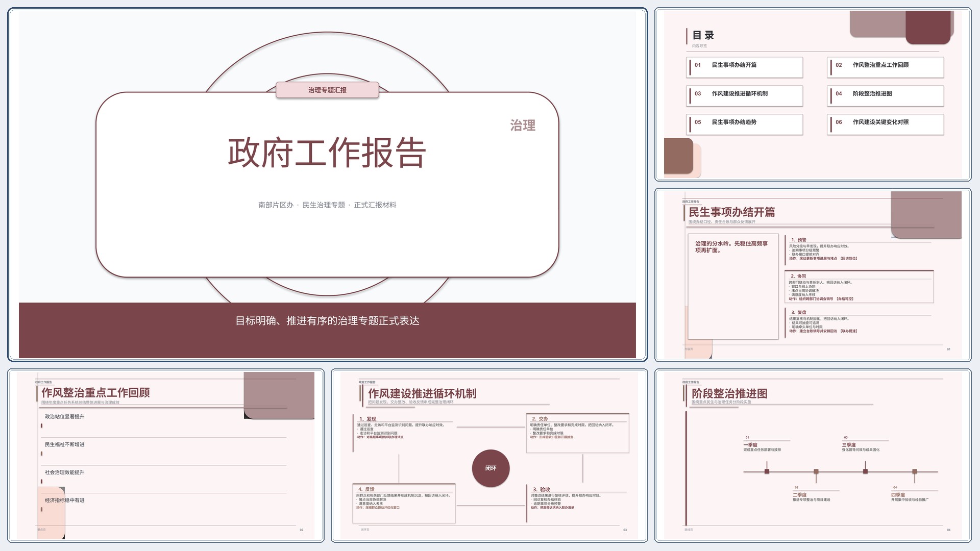980x551 pixels.
Task: Click the subtitle 南部片区办 · 民生治理专题
Action: click(327, 205)
